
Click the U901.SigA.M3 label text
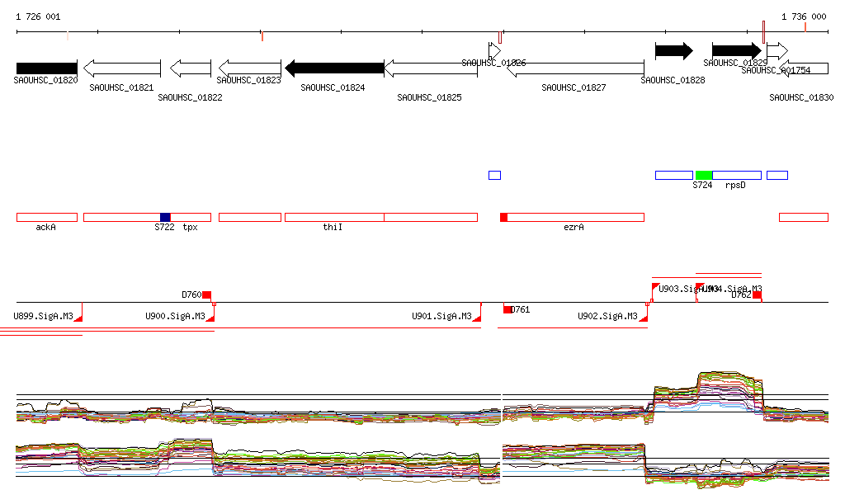pyautogui.click(x=442, y=316)
